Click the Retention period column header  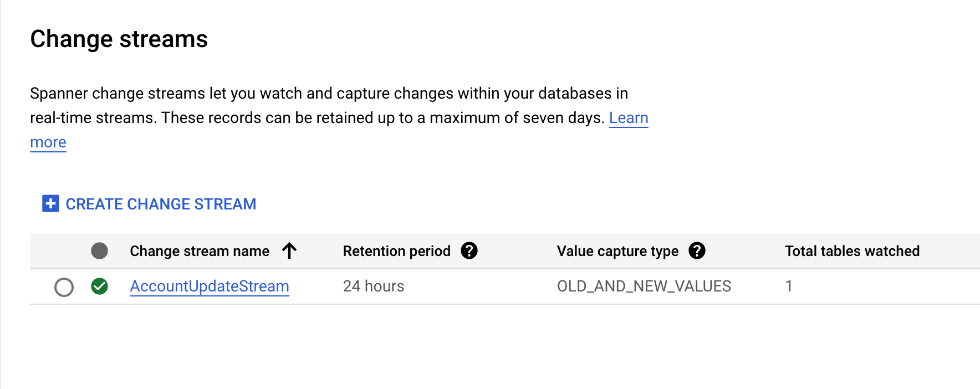coord(397,251)
